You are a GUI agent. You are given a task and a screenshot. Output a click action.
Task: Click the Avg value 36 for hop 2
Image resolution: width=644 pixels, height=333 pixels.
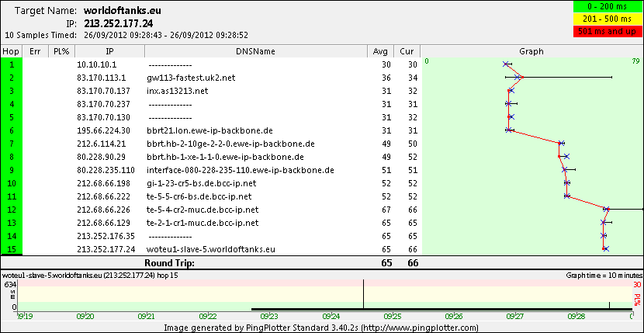pos(386,78)
